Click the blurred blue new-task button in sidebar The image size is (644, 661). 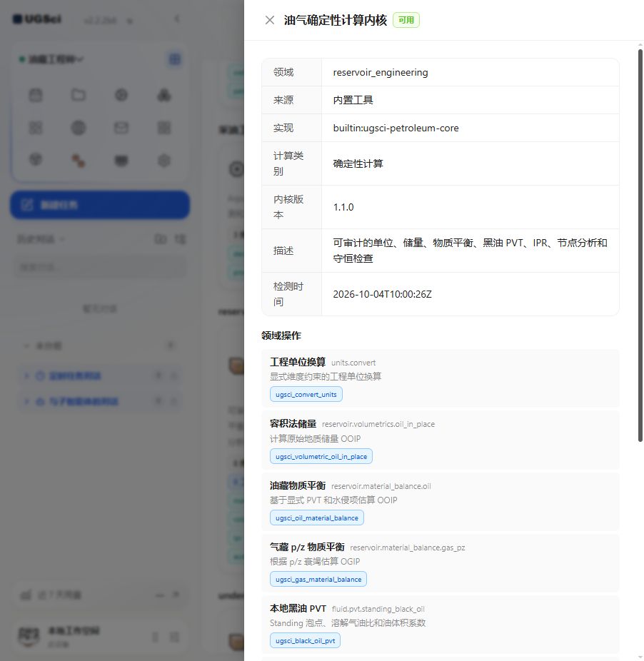100,206
